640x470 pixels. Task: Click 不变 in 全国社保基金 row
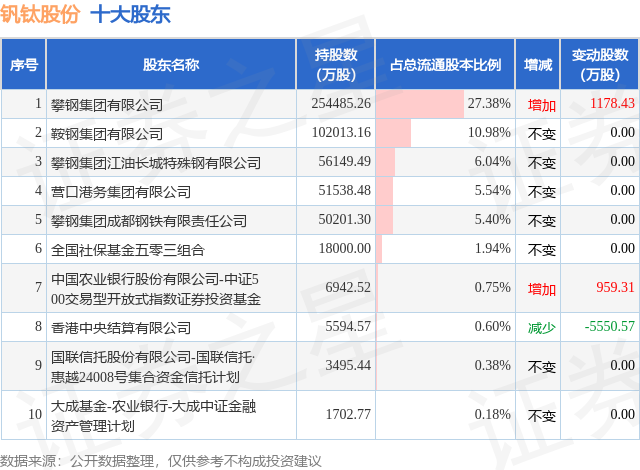coord(542,250)
